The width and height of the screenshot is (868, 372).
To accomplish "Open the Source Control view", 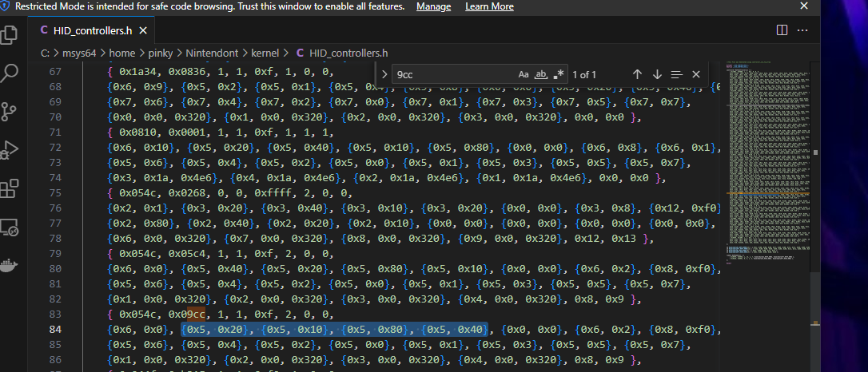I will point(10,111).
